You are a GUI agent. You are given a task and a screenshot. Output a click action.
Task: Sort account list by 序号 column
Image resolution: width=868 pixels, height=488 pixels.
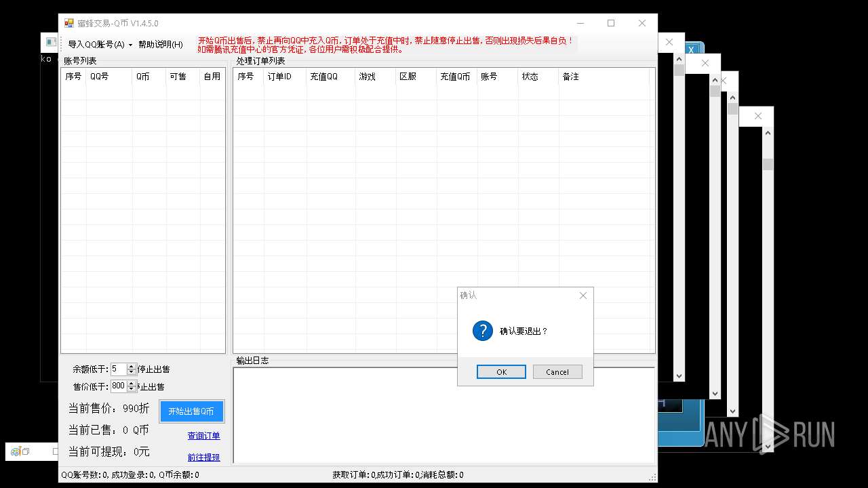[x=74, y=77]
